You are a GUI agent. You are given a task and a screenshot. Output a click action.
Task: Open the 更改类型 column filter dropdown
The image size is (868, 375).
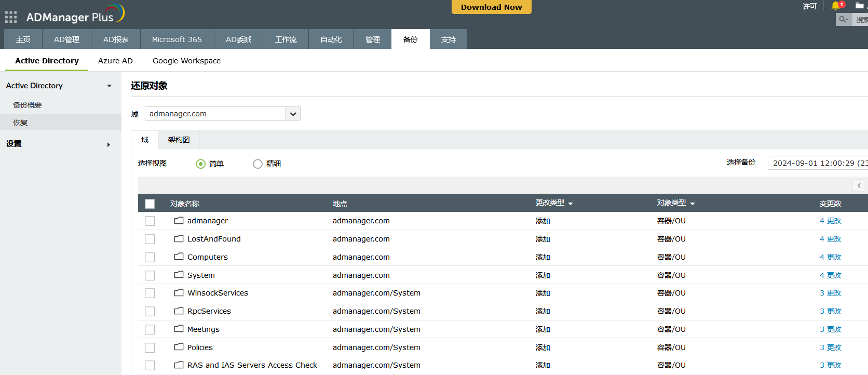pyautogui.click(x=571, y=204)
